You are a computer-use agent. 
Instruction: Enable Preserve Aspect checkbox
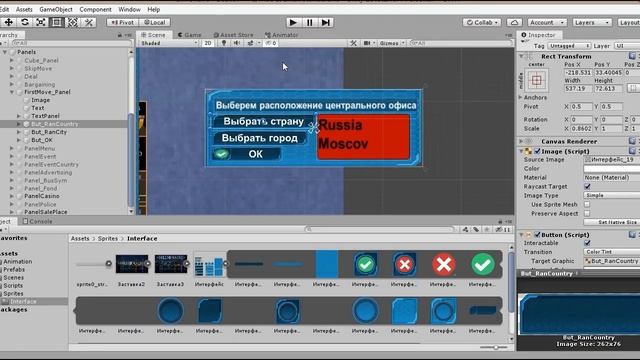click(x=587, y=213)
